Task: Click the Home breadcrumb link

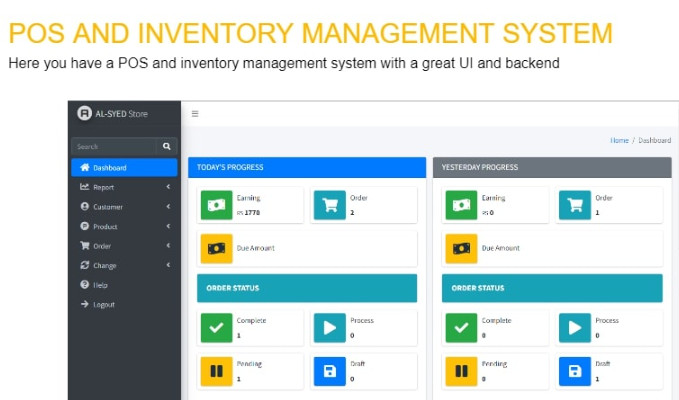Action: tap(619, 140)
